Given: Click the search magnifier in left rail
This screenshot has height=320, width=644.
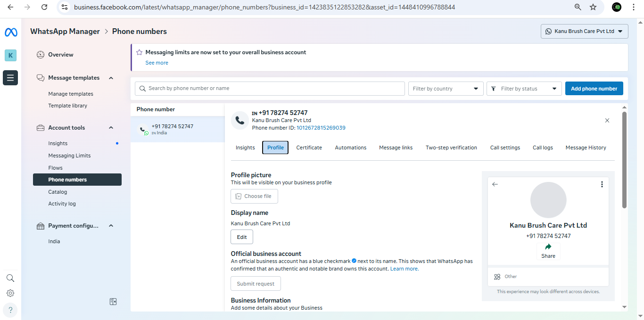Looking at the screenshot, I should point(10,278).
